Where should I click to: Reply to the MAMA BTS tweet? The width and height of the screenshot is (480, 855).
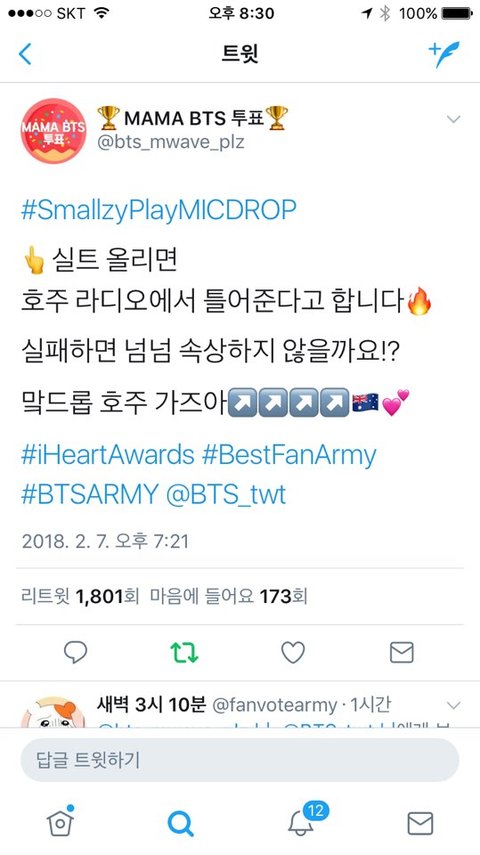coord(75,652)
